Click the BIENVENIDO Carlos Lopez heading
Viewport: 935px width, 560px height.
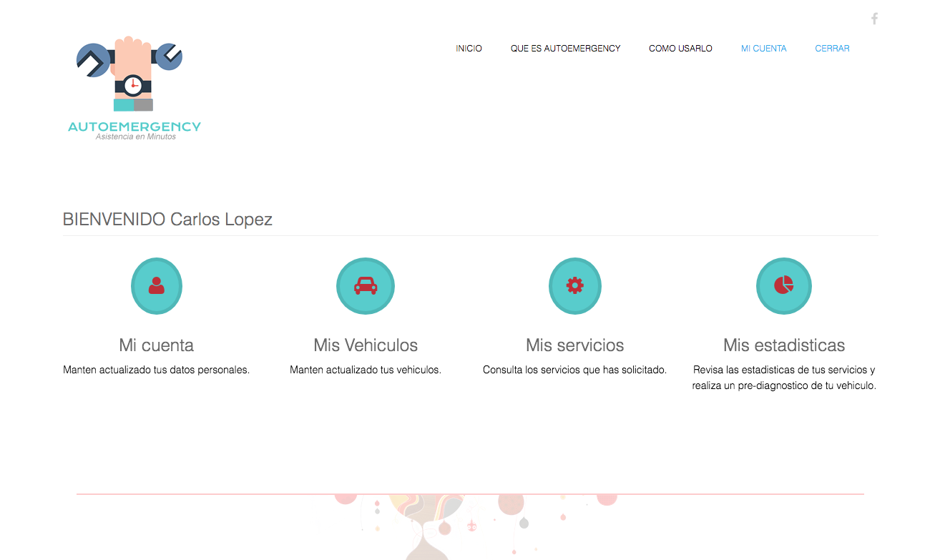(x=167, y=220)
